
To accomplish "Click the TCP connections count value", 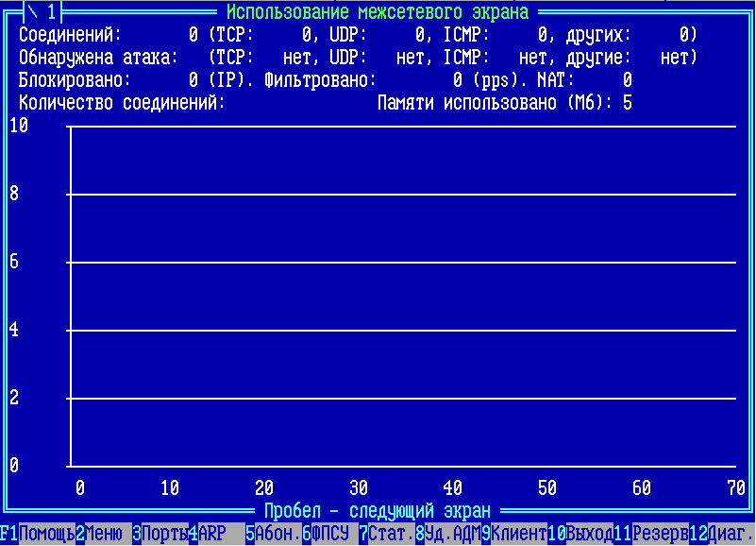I will pyautogui.click(x=306, y=35).
